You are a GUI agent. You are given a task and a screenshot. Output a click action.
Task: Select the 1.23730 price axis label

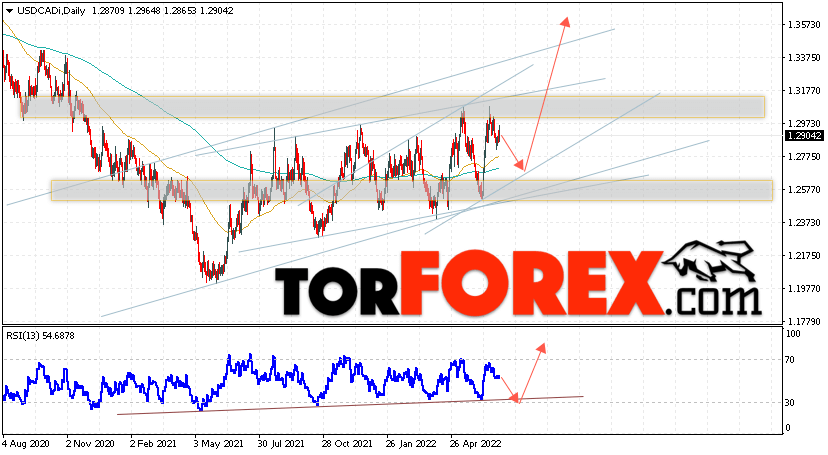804,223
